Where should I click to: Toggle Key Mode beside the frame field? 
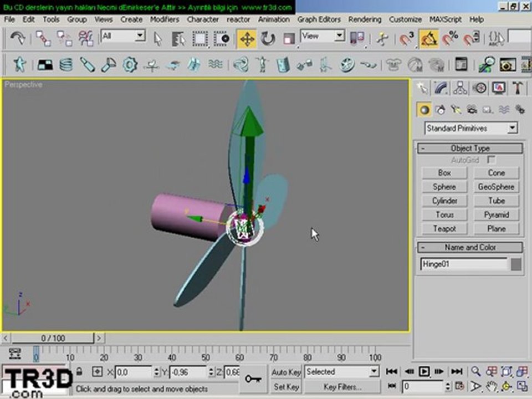tap(392, 386)
